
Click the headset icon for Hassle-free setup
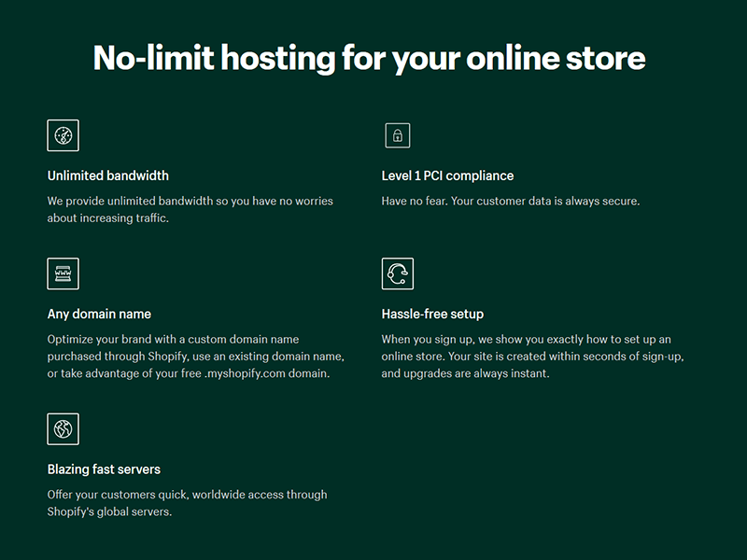click(x=398, y=273)
